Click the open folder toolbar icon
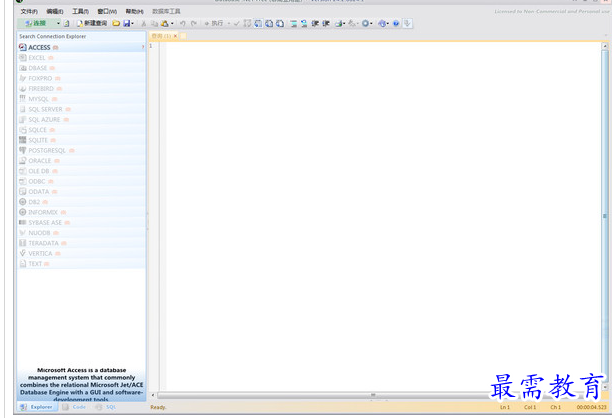 tap(116, 23)
